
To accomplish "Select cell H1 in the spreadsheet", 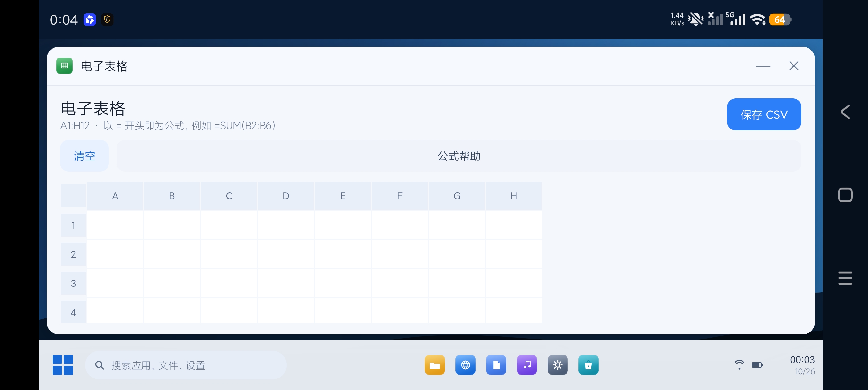I will (x=513, y=225).
